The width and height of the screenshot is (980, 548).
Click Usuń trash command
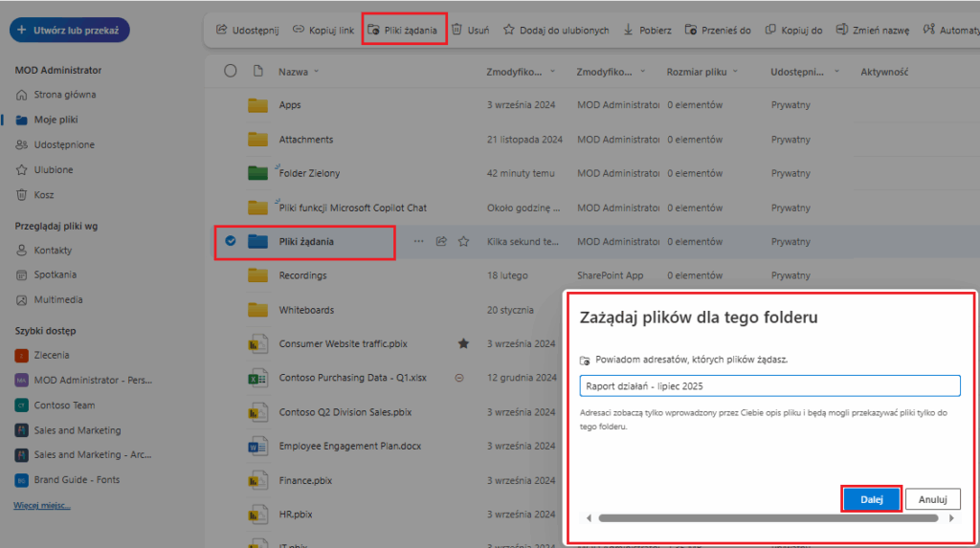pyautogui.click(x=470, y=30)
